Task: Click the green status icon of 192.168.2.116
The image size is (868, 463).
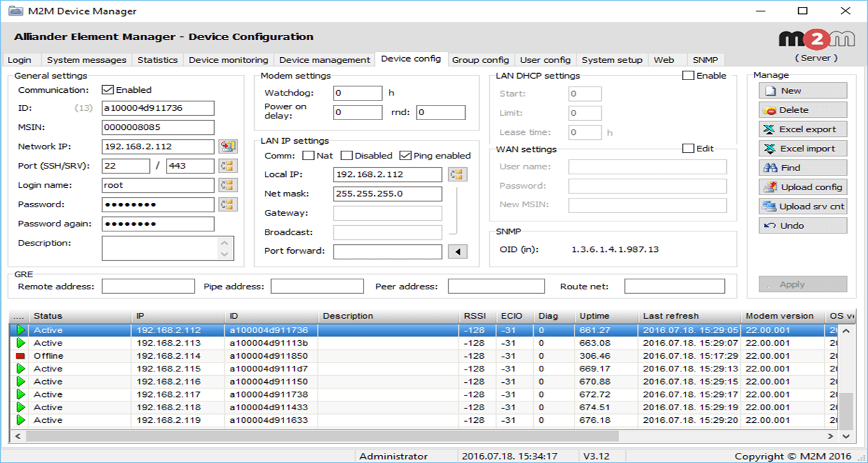Action: coord(21,382)
